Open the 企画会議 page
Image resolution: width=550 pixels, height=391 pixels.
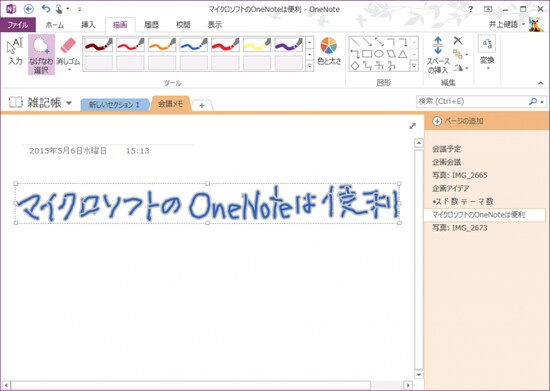(x=446, y=162)
